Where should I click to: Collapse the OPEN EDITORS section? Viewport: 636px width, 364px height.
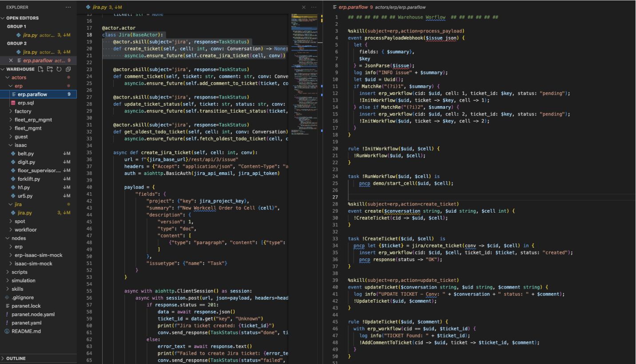click(3, 18)
